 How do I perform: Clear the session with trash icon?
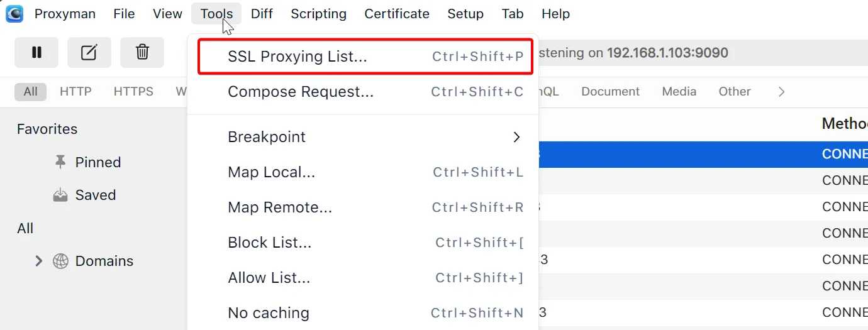tap(142, 53)
